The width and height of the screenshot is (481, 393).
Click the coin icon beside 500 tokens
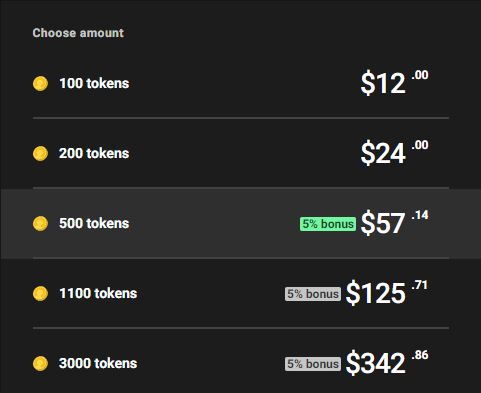click(40, 223)
